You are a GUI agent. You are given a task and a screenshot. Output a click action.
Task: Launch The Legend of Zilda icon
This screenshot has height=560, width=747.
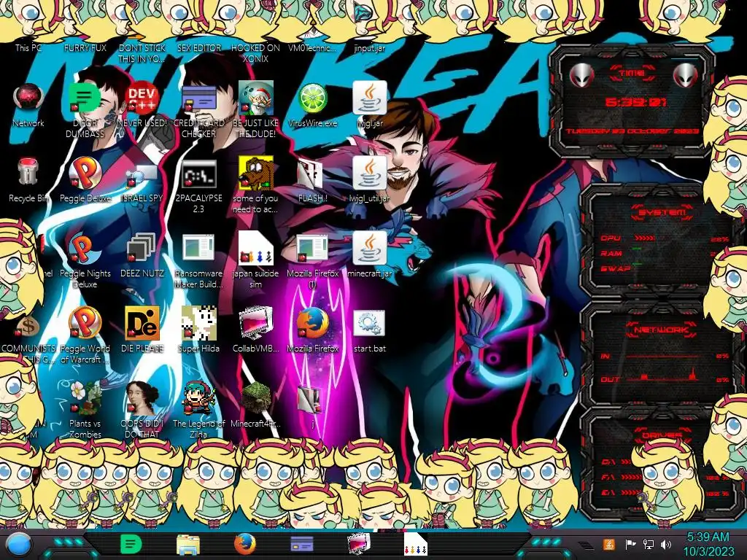tap(198, 399)
